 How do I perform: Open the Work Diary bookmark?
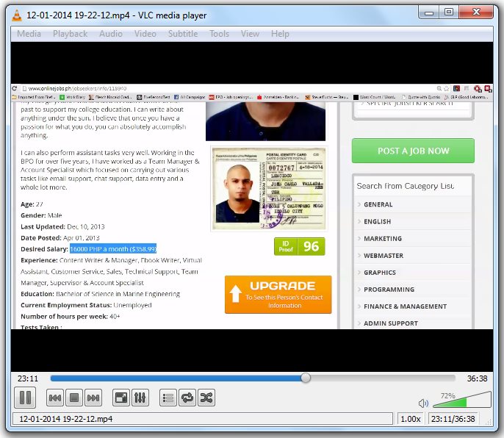(72, 97)
